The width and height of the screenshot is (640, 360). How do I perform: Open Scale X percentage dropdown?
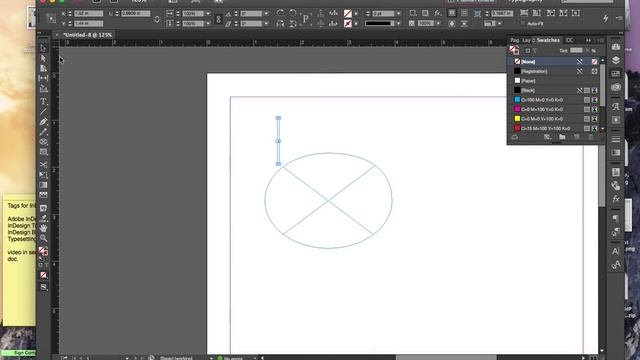click(x=208, y=13)
